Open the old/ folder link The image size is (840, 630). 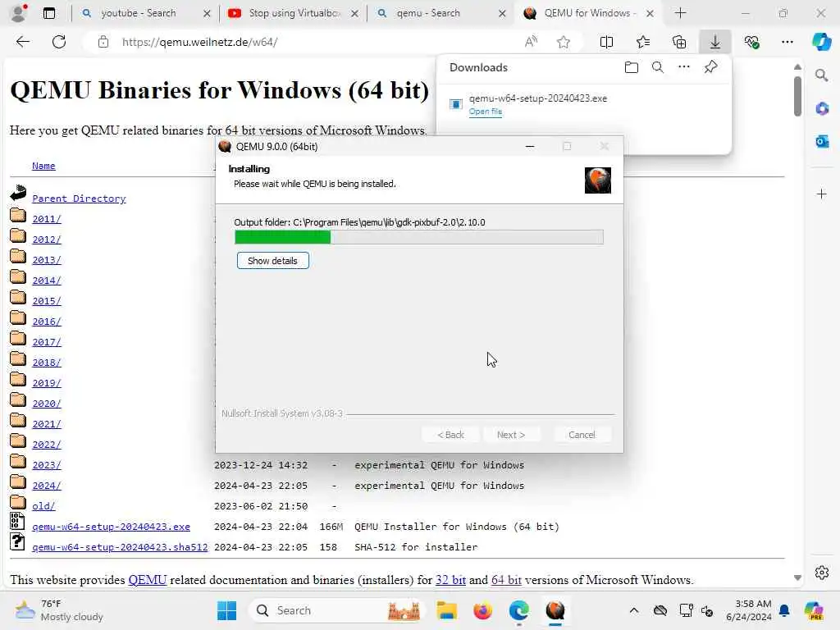[43, 505]
